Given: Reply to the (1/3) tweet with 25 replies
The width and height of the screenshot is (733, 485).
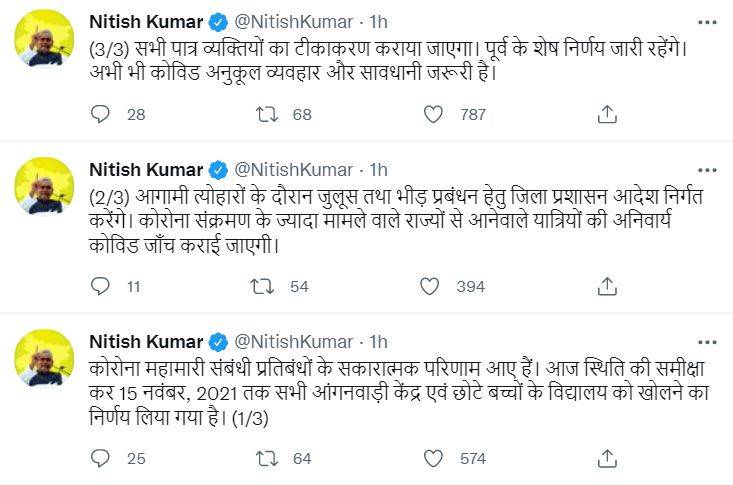Looking at the screenshot, I should (x=100, y=459).
